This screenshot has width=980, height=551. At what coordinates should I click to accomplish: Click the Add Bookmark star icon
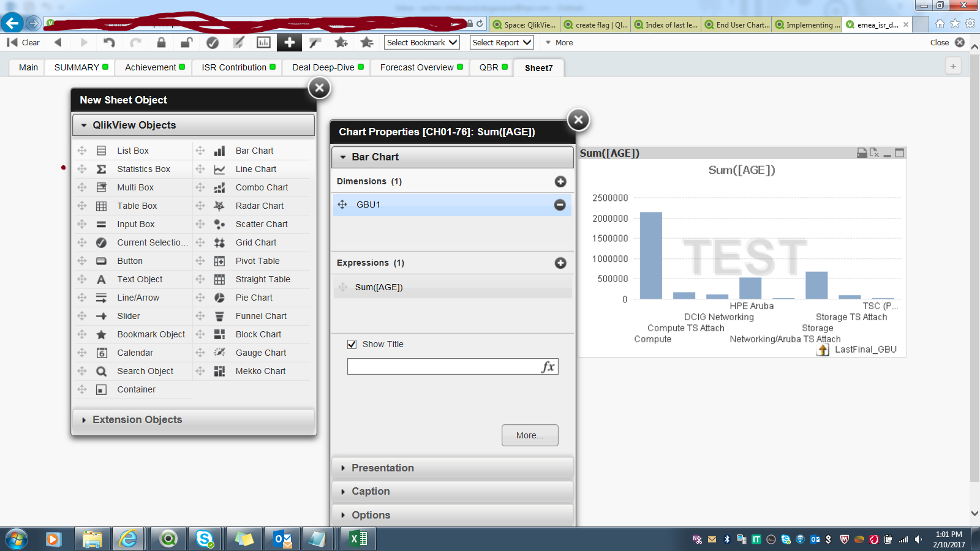[341, 42]
